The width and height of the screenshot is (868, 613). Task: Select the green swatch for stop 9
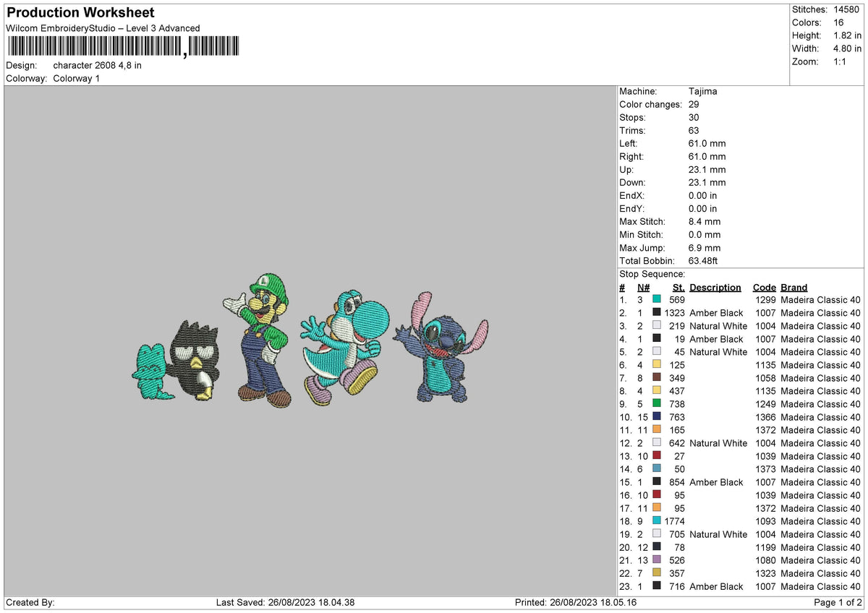[x=657, y=404]
